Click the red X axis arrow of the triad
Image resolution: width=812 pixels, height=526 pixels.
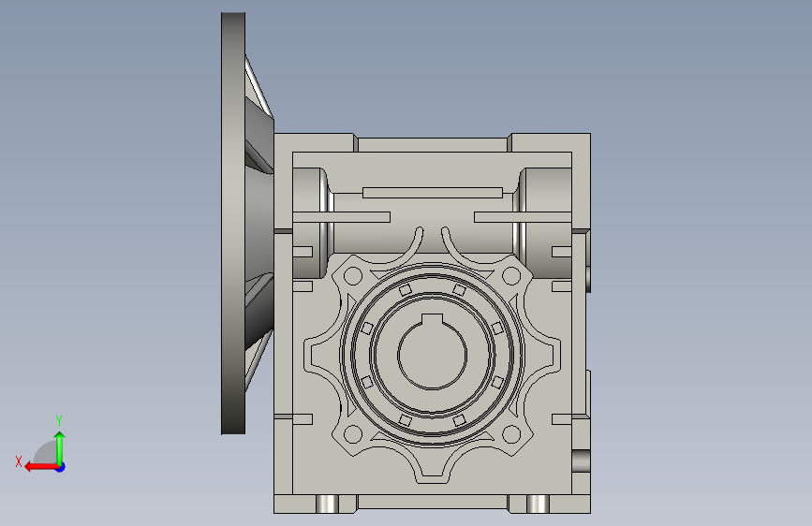(41, 467)
